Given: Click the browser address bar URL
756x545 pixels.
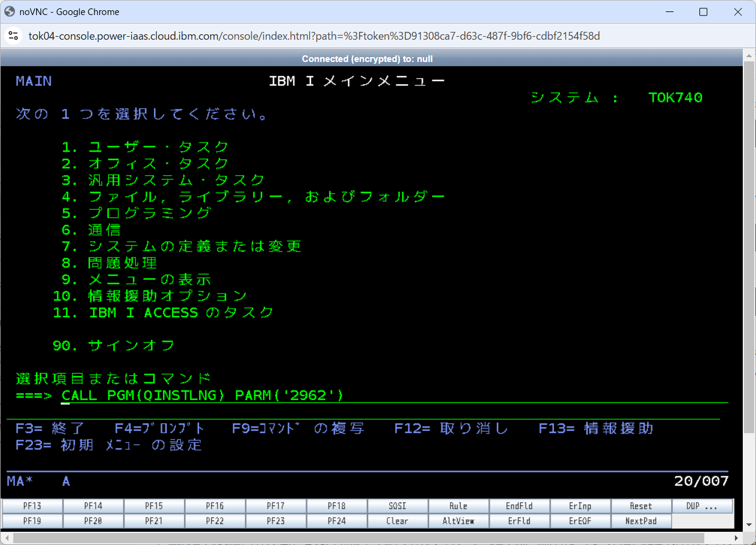Looking at the screenshot, I should click(314, 36).
